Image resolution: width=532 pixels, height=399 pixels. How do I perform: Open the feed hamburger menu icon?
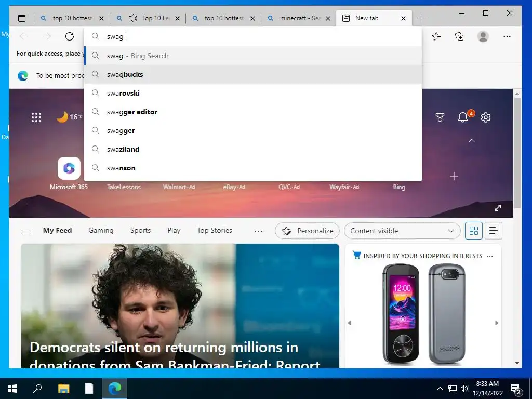(25, 231)
